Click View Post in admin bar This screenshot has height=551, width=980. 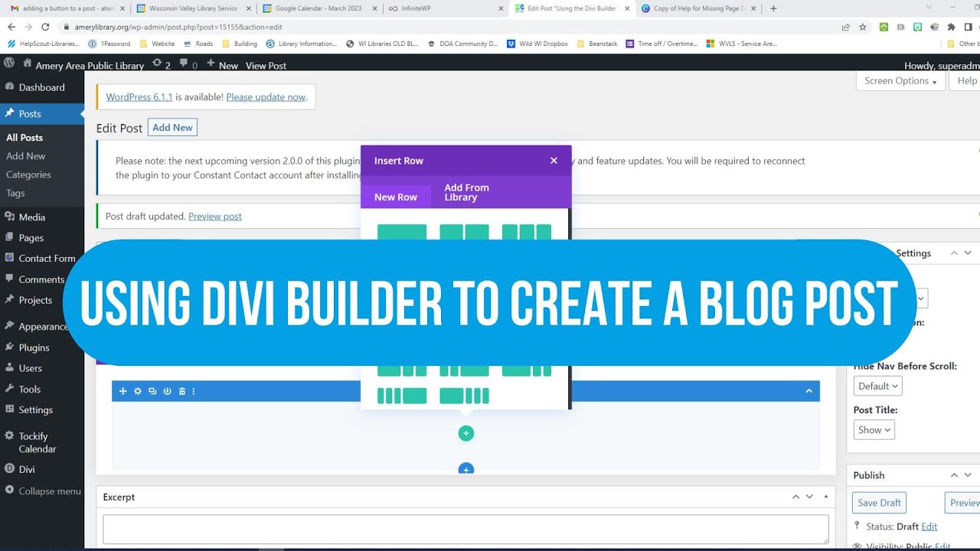(266, 66)
